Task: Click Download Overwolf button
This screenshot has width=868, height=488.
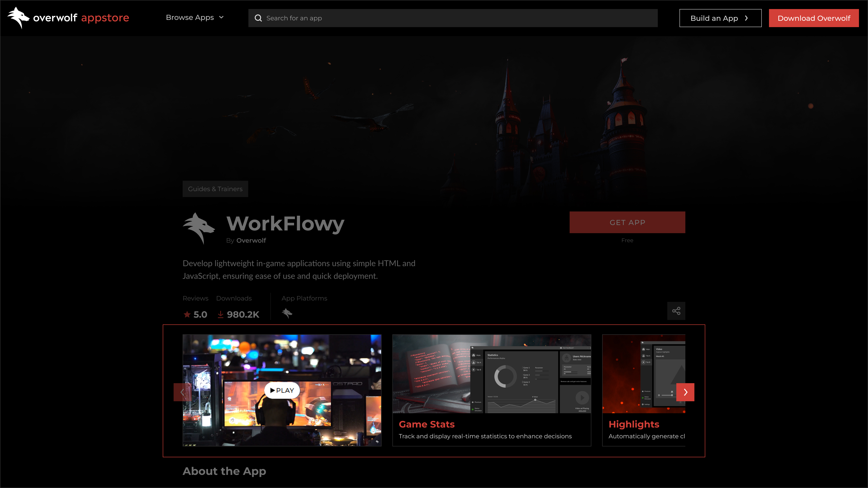Action: click(814, 18)
